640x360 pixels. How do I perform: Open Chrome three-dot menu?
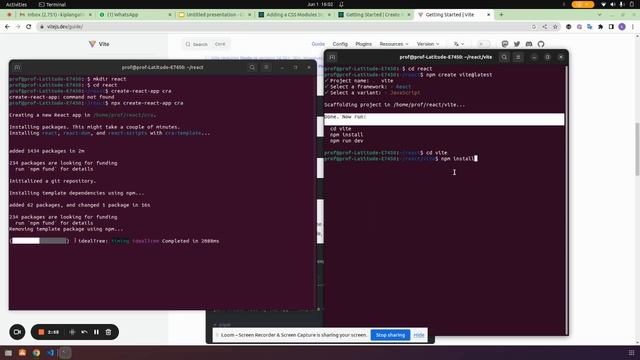633,27
